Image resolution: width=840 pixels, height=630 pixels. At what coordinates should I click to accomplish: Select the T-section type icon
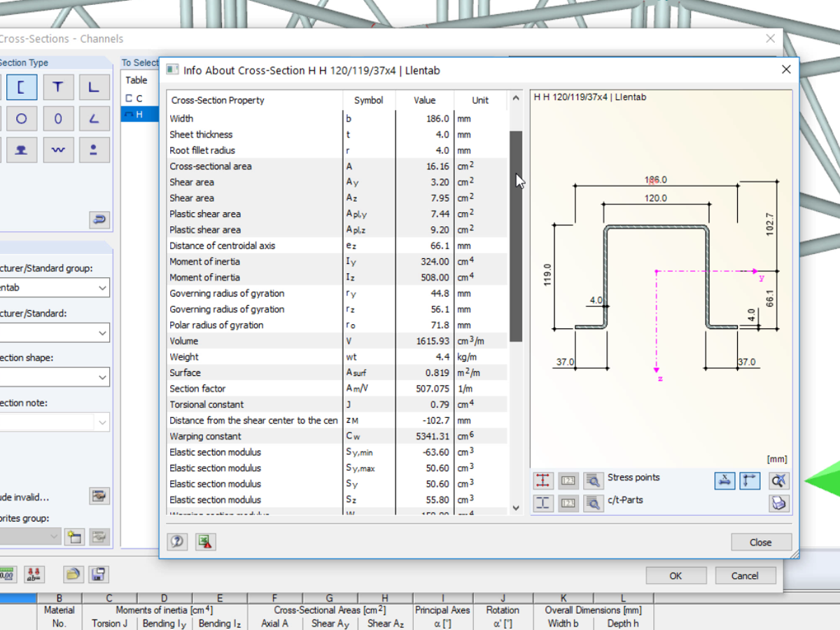tap(58, 87)
